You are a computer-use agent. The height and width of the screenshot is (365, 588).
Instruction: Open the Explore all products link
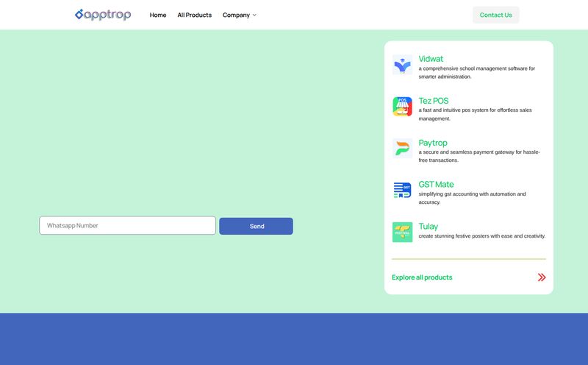(422, 277)
